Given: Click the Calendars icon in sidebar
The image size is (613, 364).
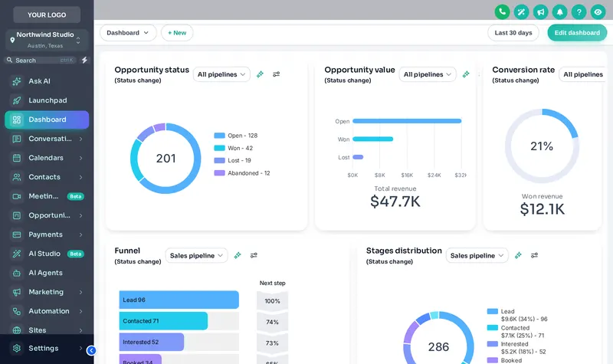Looking at the screenshot, I should [16, 158].
